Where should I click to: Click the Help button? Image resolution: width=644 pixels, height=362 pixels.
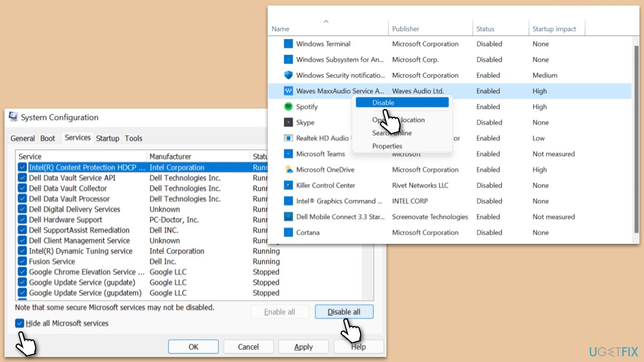[359, 347]
